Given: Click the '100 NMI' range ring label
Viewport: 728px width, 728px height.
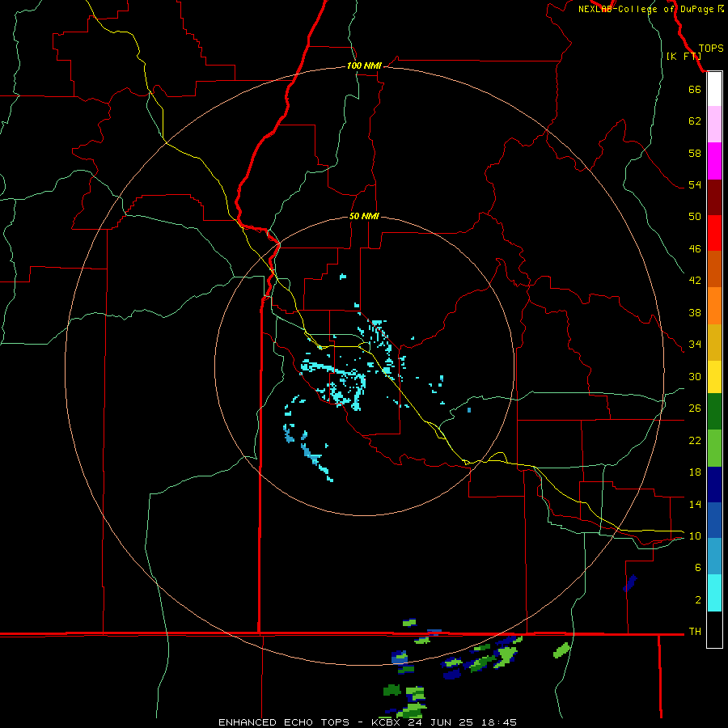Looking at the screenshot, I should 364,66.
